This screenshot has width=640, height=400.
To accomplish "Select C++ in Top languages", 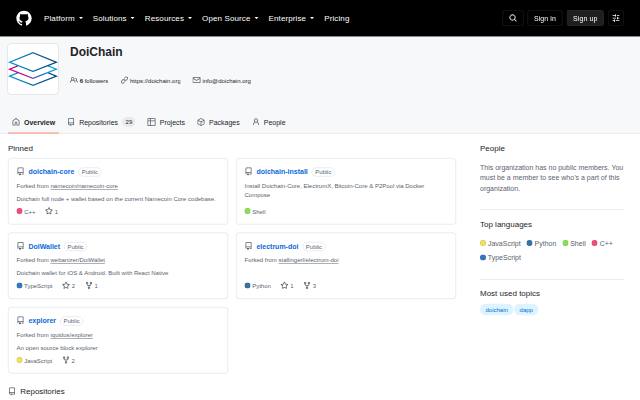I will [x=602, y=243].
